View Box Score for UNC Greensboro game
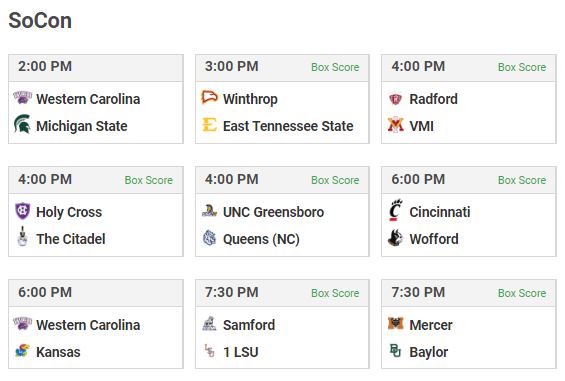Screen dimensions: 565x381 pos(335,180)
